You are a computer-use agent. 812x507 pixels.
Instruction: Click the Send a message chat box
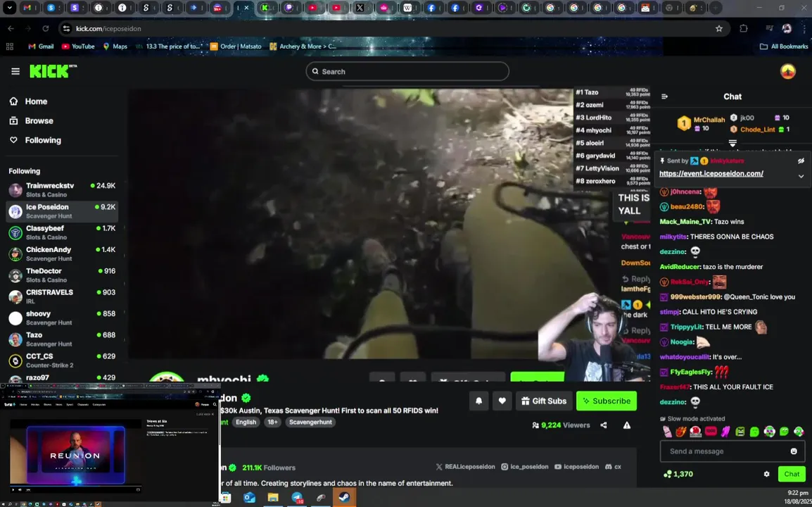pos(732,451)
